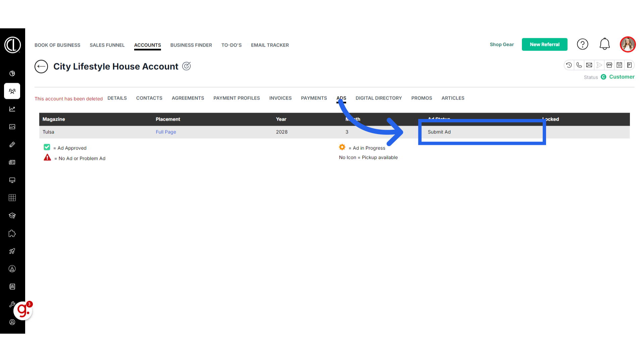Click the Customer status label

click(x=622, y=77)
